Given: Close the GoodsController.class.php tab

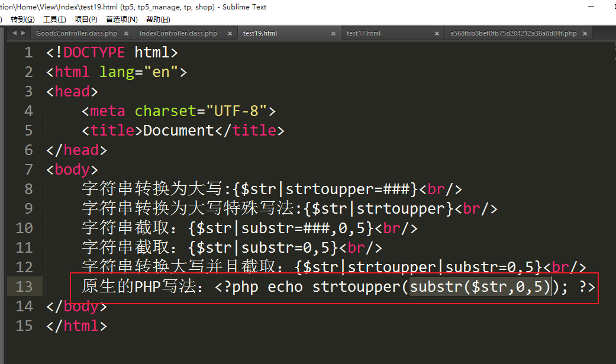Looking at the screenshot, I should pyautogui.click(x=126, y=34).
